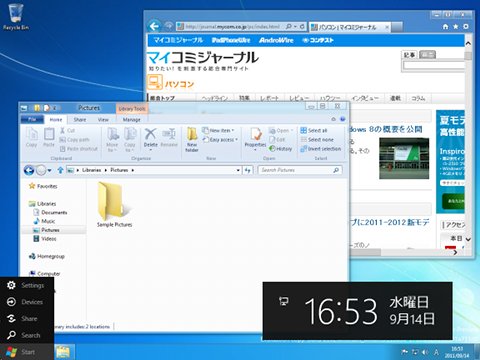Open the Copy to dropdown

tap(130, 140)
